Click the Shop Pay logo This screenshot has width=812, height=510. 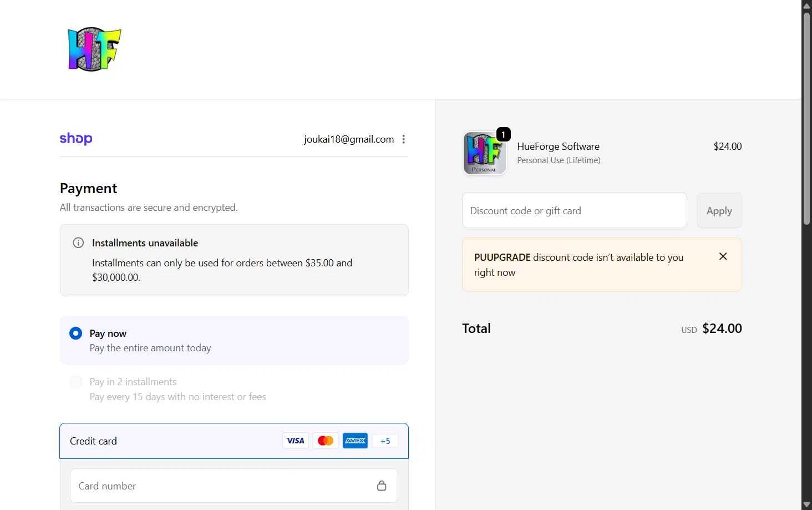click(76, 139)
